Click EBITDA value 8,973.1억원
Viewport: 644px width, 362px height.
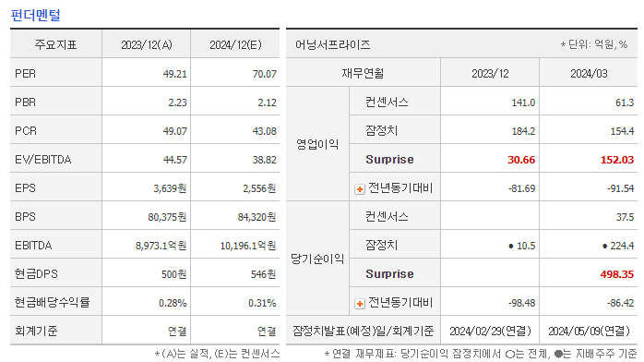[161, 246]
